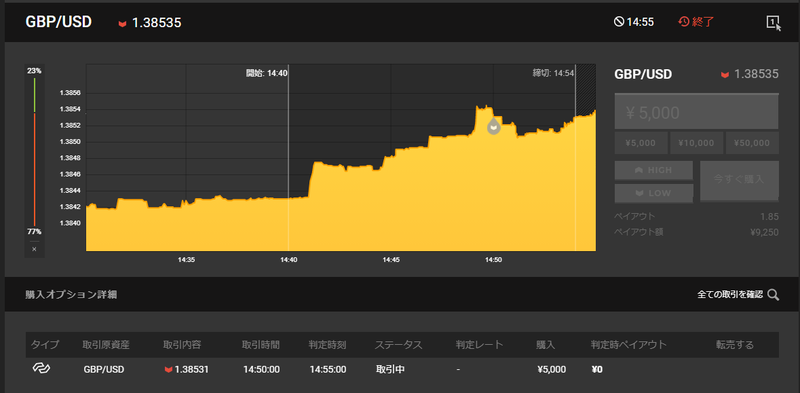This screenshot has width=800, height=393.
Task: Click the 購入 column header
Action: pos(545,345)
